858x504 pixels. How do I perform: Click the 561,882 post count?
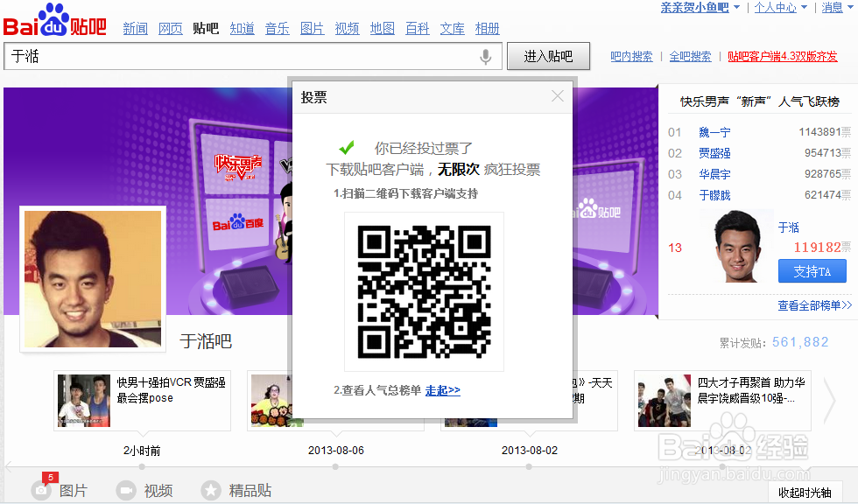pyautogui.click(x=800, y=342)
